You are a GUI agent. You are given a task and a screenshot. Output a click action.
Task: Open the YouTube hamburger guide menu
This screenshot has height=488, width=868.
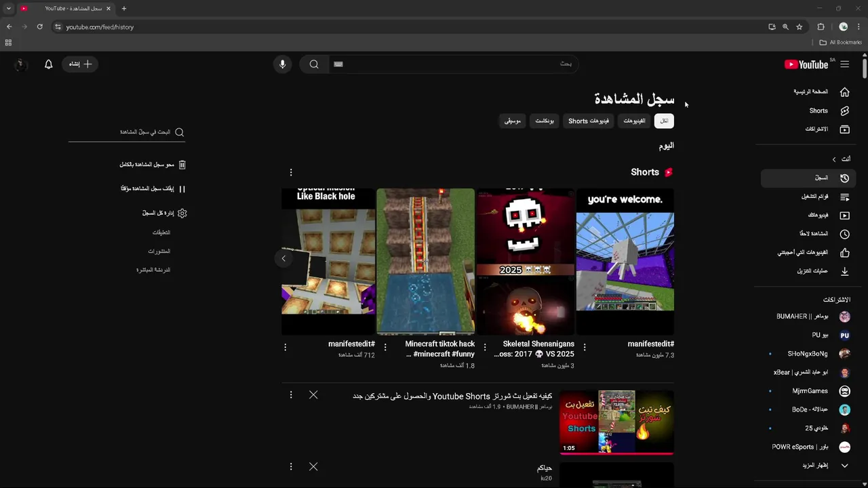pyautogui.click(x=844, y=64)
